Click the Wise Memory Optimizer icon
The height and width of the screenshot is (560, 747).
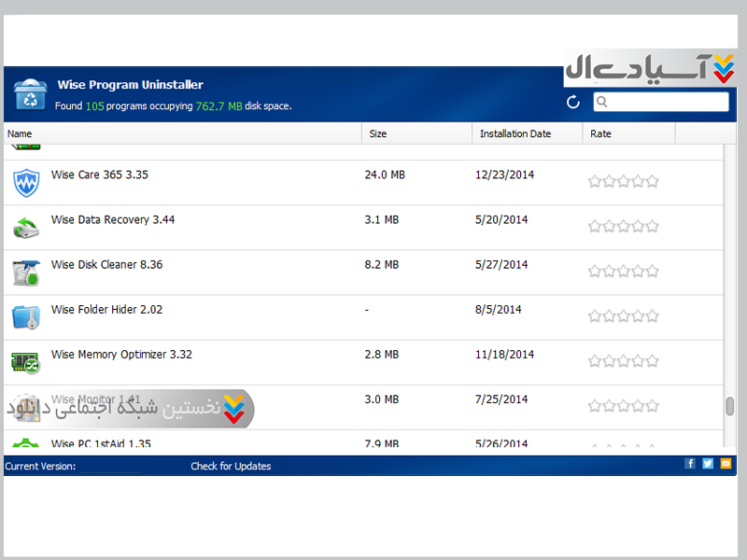click(x=26, y=361)
